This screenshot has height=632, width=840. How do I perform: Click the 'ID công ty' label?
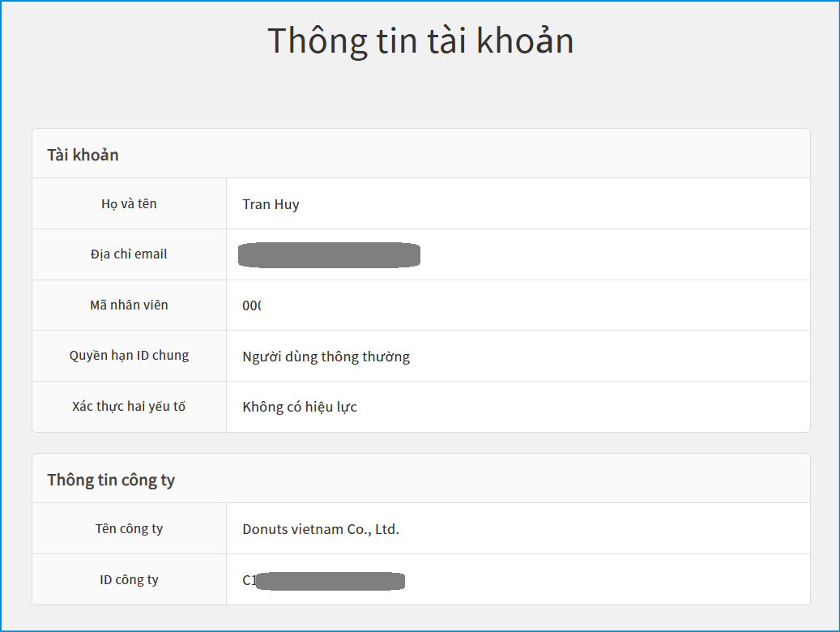[x=129, y=580]
